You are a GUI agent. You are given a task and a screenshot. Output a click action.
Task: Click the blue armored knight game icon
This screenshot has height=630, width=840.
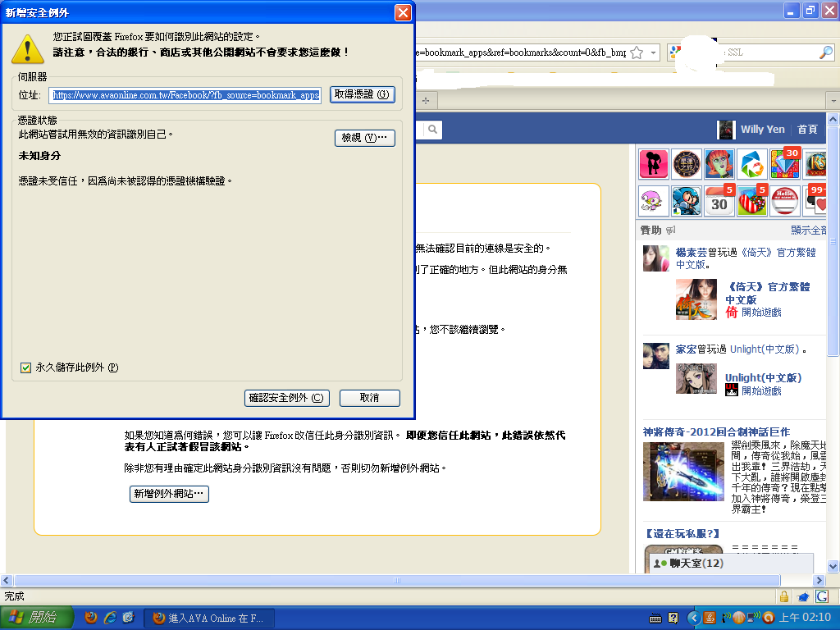click(x=687, y=202)
